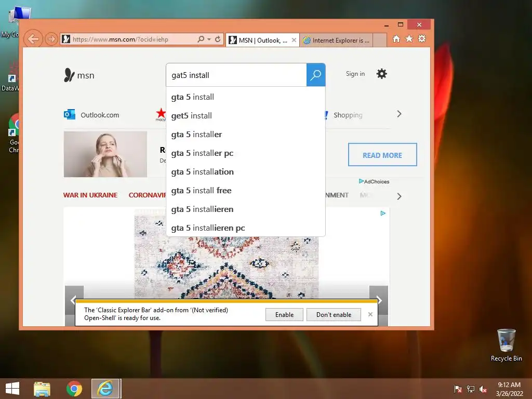Viewport: 532px width, 399px height.
Task: Open the Windows Start button
Action: [12, 389]
